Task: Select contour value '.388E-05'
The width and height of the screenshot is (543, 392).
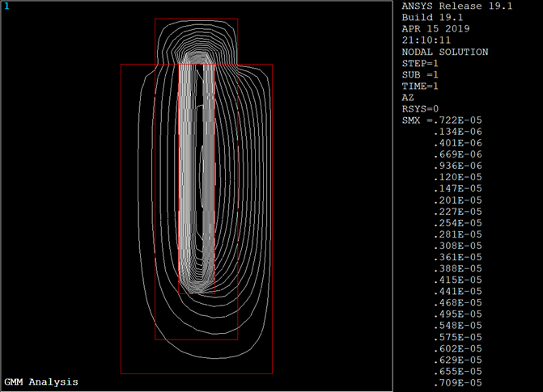Action: 458,269
